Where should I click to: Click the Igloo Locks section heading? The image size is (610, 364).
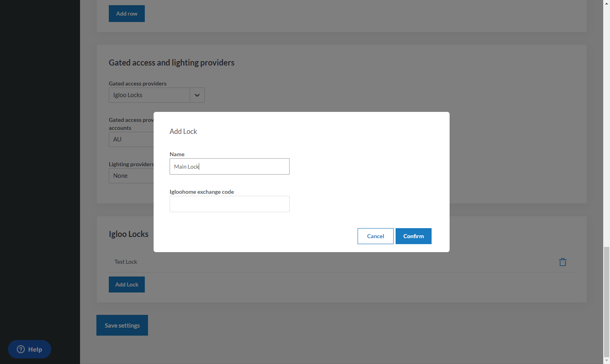[128, 234]
